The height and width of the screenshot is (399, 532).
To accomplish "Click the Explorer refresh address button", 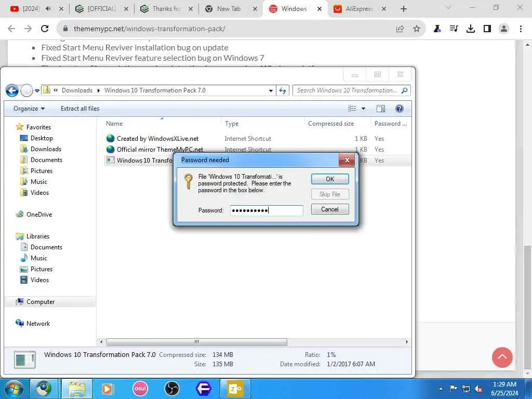I will point(282,90).
